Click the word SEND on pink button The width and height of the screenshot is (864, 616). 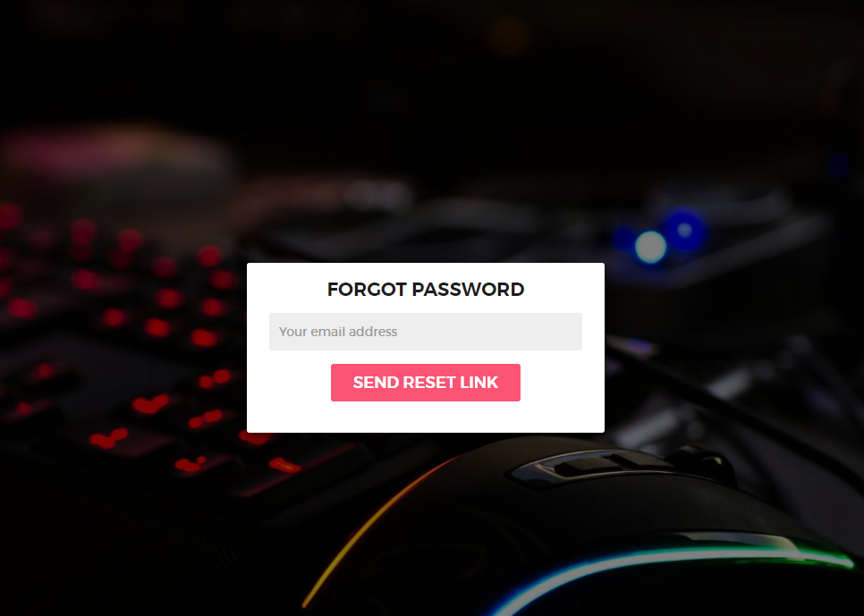pos(376,383)
